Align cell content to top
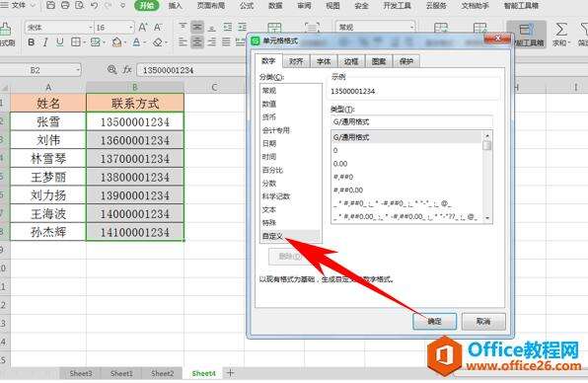 pyautogui.click(x=183, y=27)
